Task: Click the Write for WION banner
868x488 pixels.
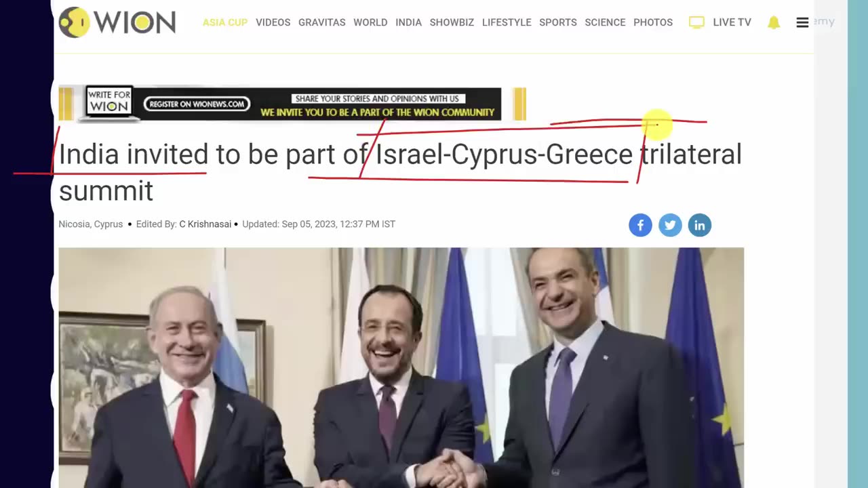Action: point(292,104)
